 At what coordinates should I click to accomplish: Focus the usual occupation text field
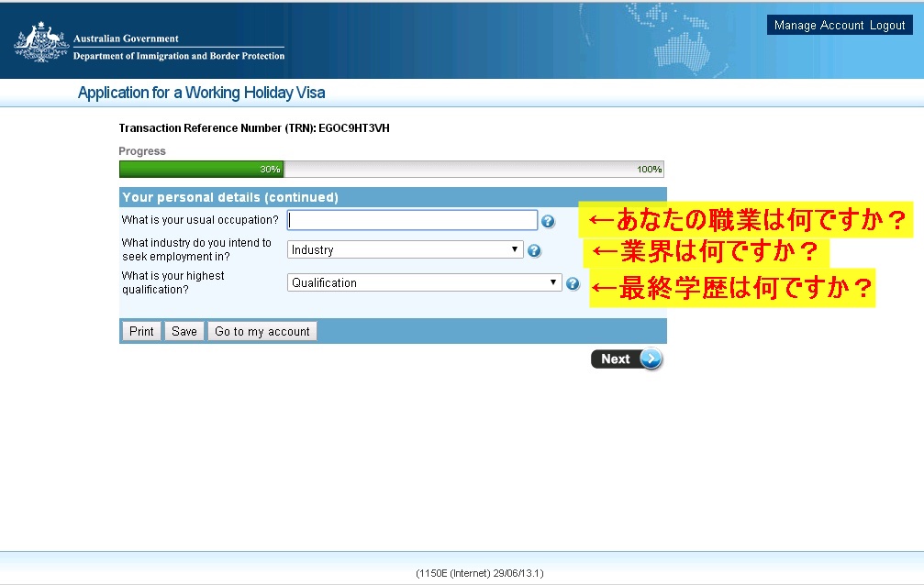[412, 220]
